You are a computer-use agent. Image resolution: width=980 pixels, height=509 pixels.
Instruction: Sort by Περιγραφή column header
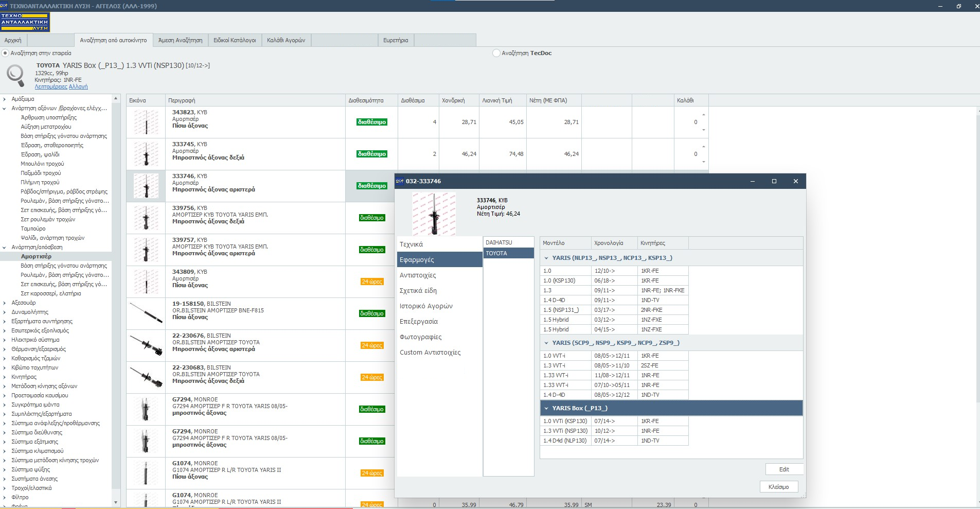[x=255, y=100]
